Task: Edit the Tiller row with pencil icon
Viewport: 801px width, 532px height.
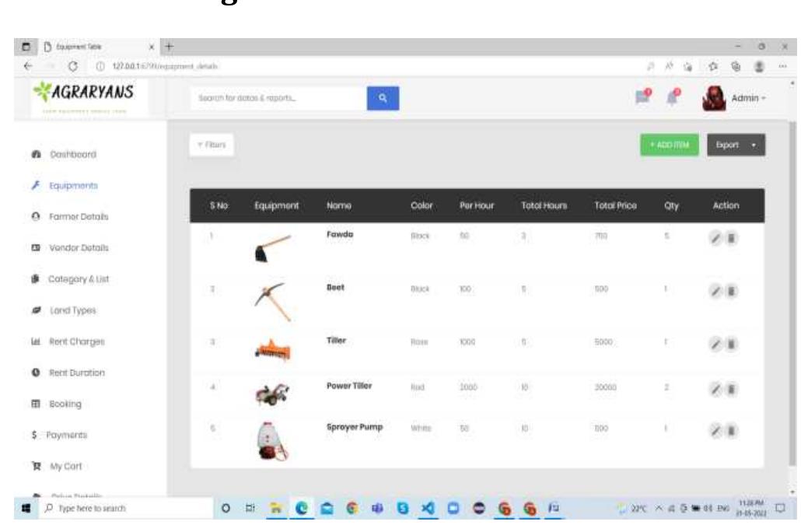Action: [x=715, y=345]
